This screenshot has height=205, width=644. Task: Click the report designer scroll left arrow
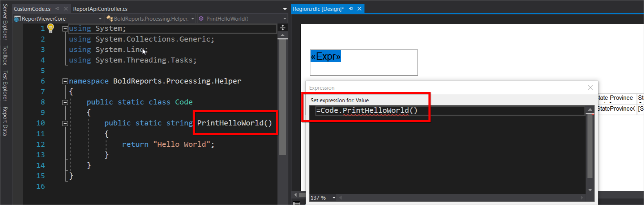pos(296,195)
